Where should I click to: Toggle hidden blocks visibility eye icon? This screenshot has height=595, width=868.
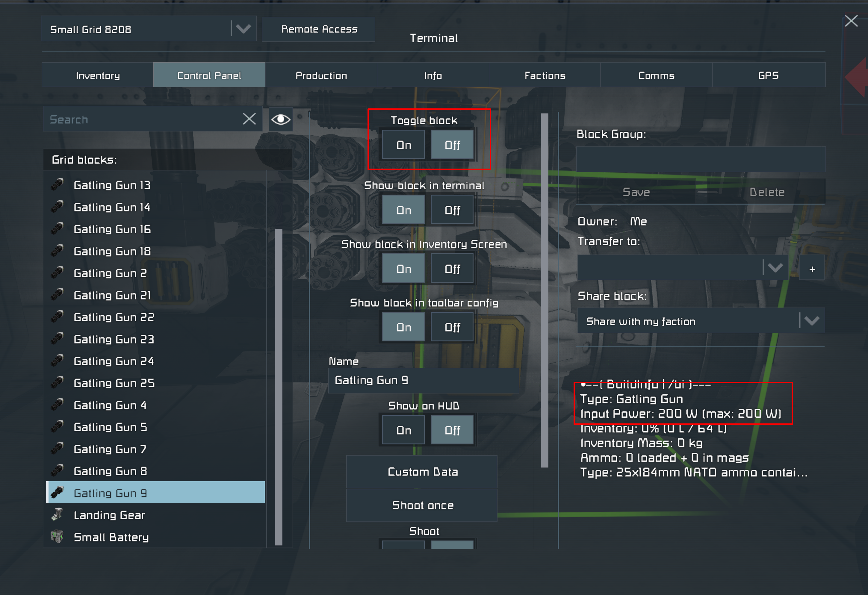click(x=280, y=119)
